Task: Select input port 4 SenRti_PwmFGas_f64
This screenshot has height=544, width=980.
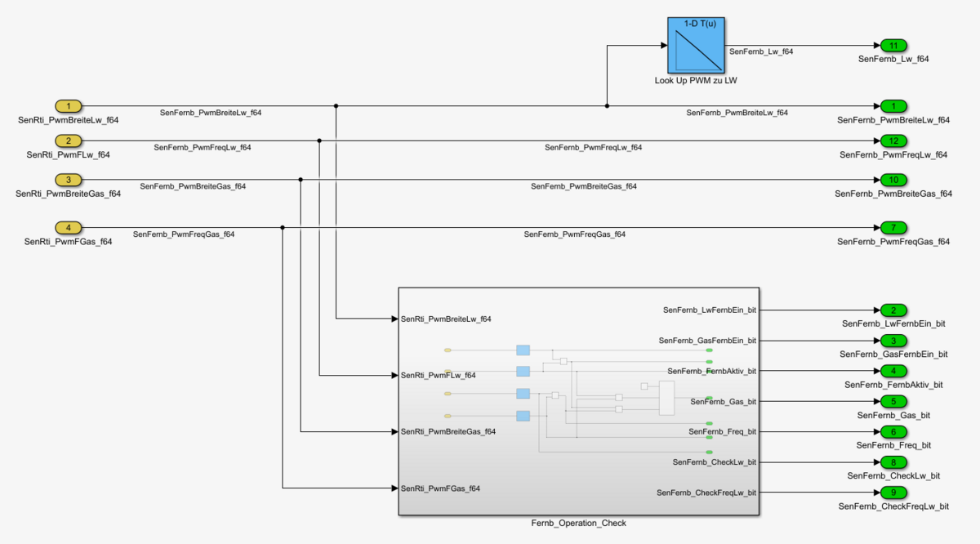Action: 69,227
